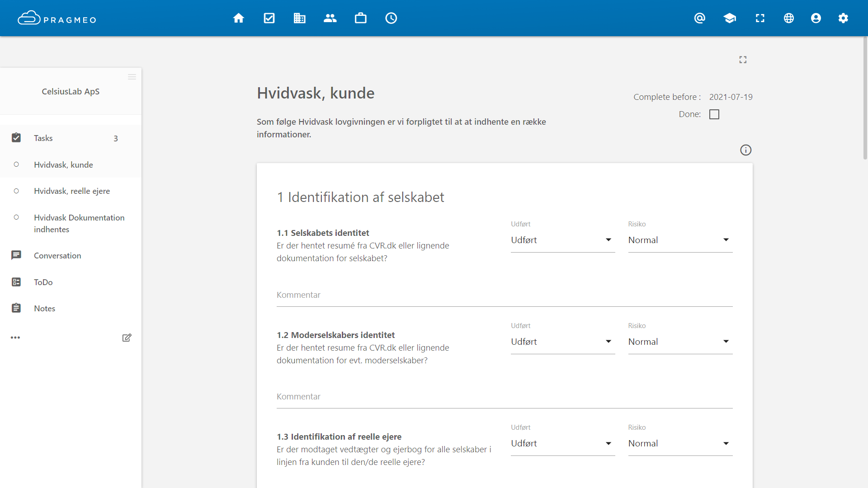This screenshot has height=488, width=868.
Task: Go to the Home icon
Action: pos(239,18)
